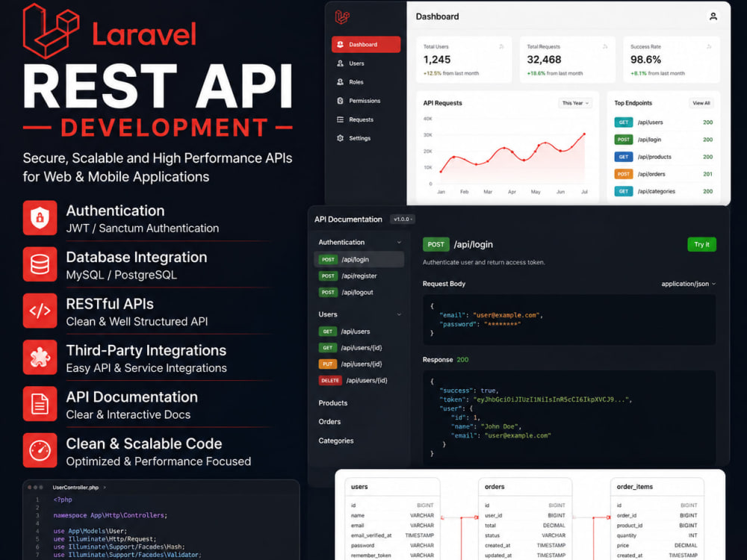The height and width of the screenshot is (560, 747).
Task: Click the email_verified_at row in users table
Action: coord(392,535)
